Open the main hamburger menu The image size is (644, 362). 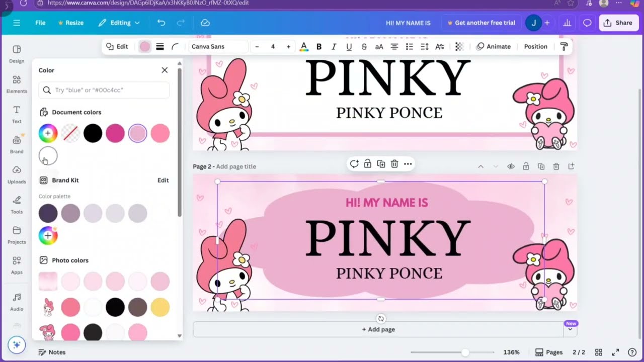tap(17, 23)
